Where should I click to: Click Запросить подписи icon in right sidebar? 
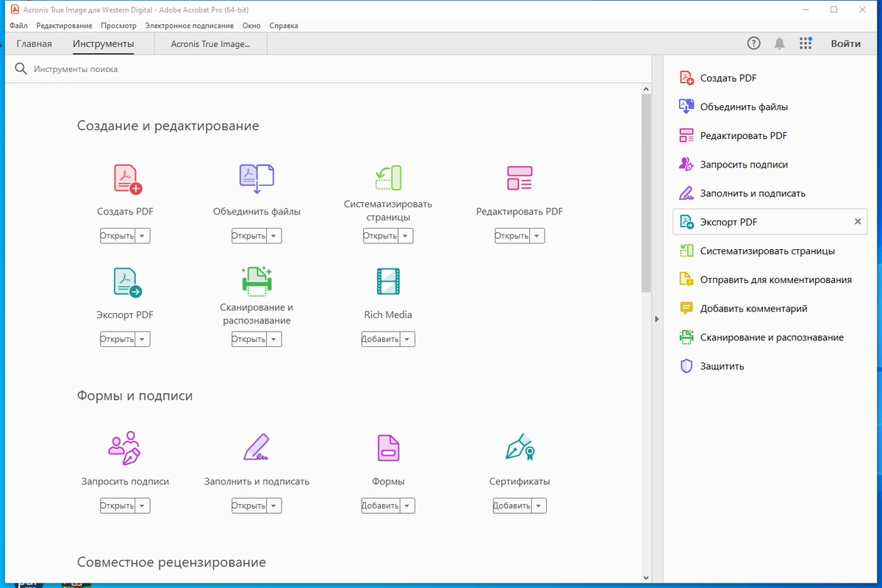pos(686,164)
